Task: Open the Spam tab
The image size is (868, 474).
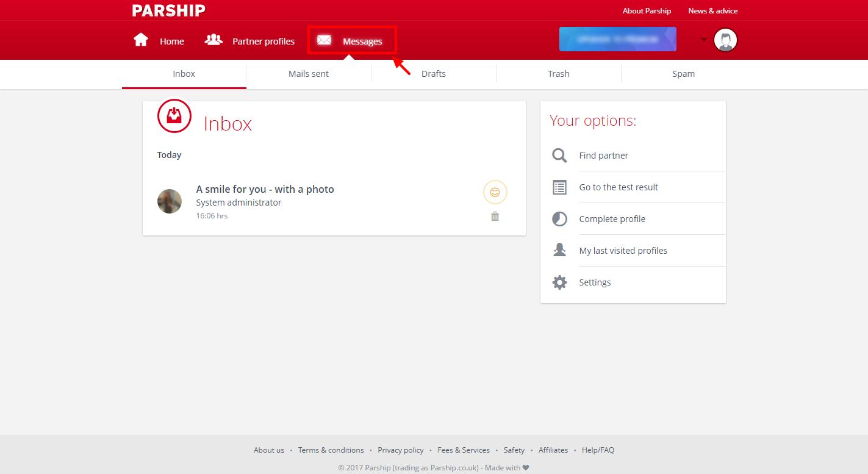Action: [683, 74]
